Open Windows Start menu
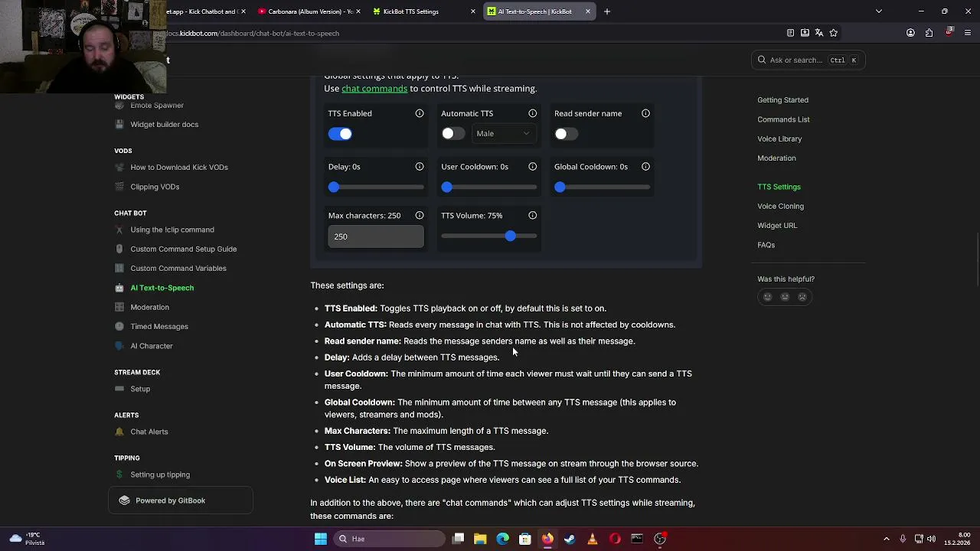Screen dimensions: 980x551 pyautogui.click(x=321, y=539)
